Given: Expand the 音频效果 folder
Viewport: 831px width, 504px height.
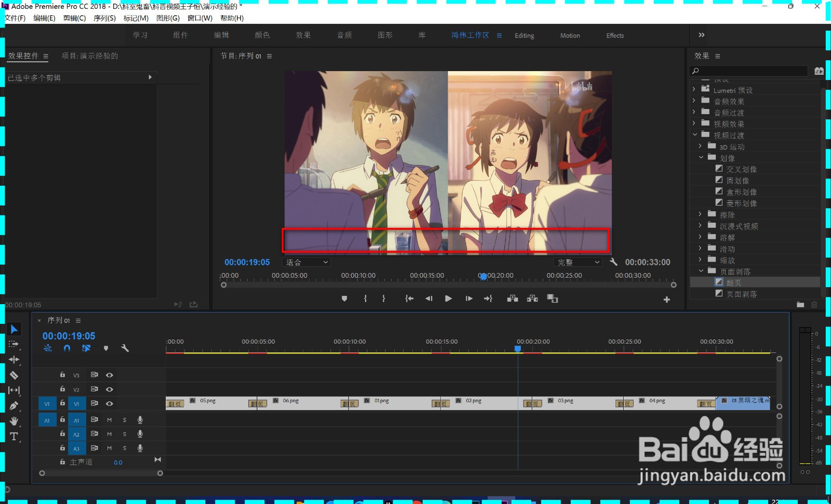Looking at the screenshot, I should click(694, 101).
